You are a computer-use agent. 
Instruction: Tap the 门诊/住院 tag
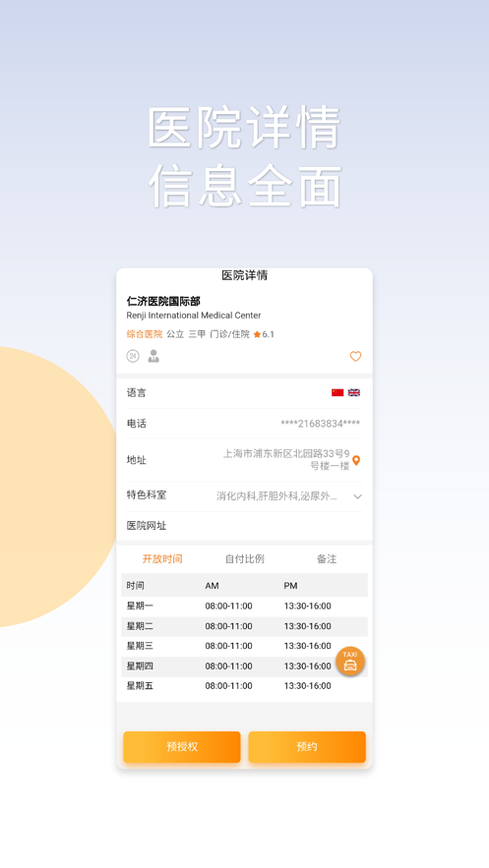coord(230,334)
